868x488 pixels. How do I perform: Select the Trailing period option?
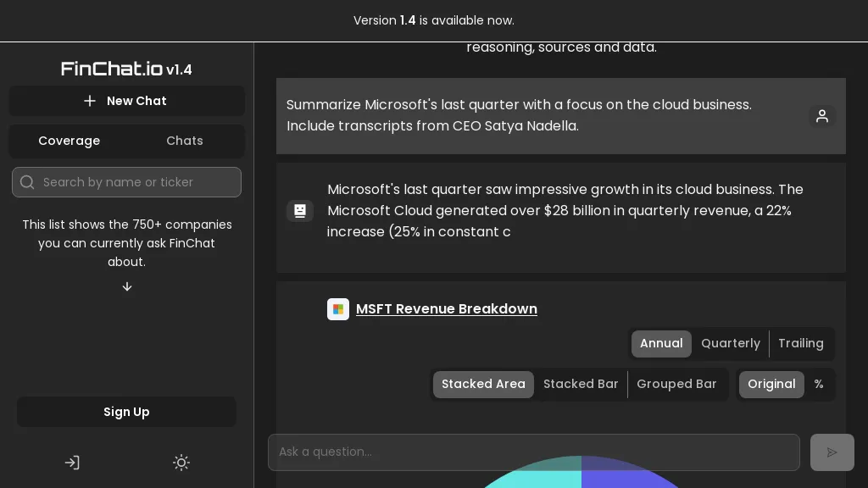tap(800, 343)
